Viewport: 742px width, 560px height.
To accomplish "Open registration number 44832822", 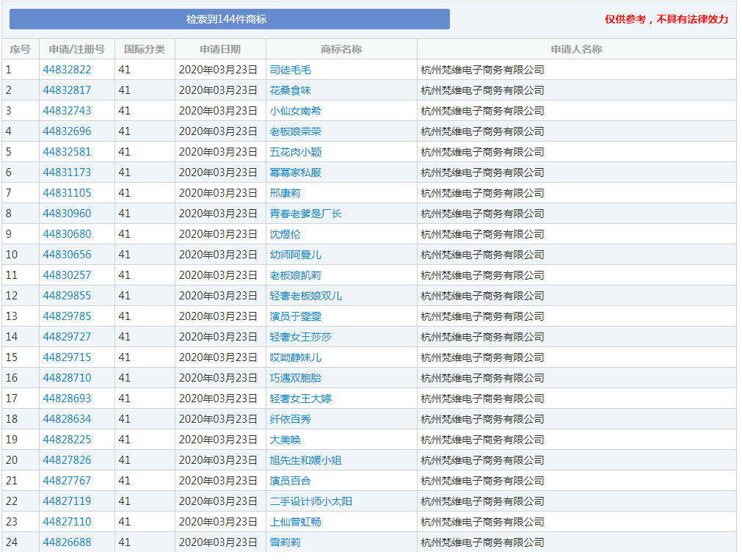I will 67,70.
